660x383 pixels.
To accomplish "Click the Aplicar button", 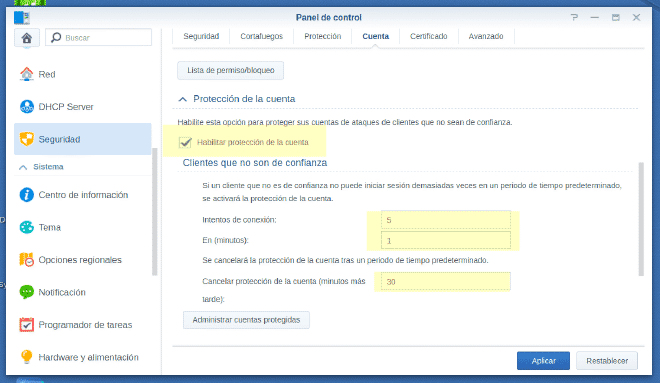I will (x=543, y=361).
